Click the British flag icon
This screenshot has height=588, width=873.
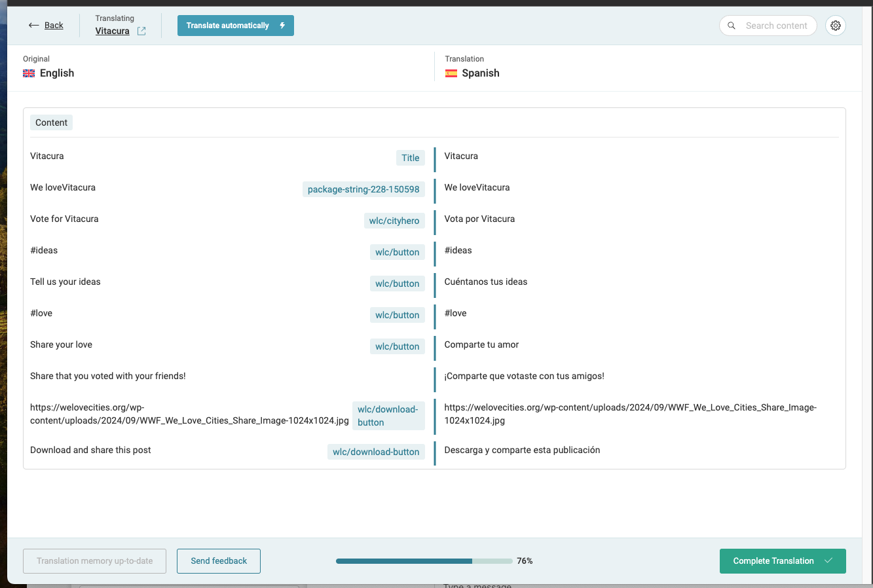[x=29, y=73]
